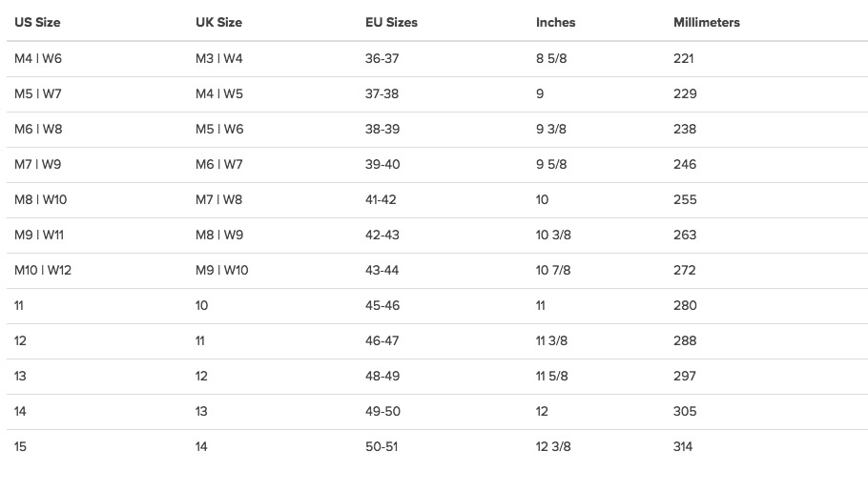Click the M5 | W6 UK size cell
Screen dimensions: 868x492
[x=219, y=129]
